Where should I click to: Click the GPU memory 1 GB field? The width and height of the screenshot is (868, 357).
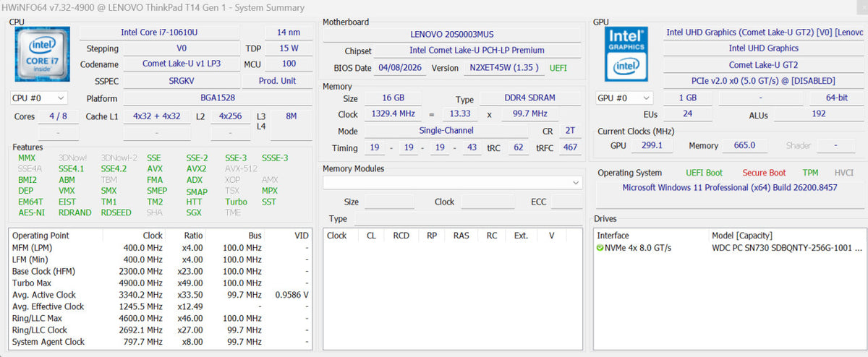click(x=687, y=98)
